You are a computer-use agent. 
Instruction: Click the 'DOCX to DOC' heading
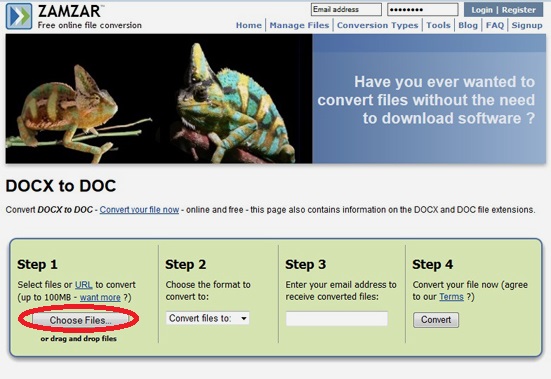(x=61, y=186)
